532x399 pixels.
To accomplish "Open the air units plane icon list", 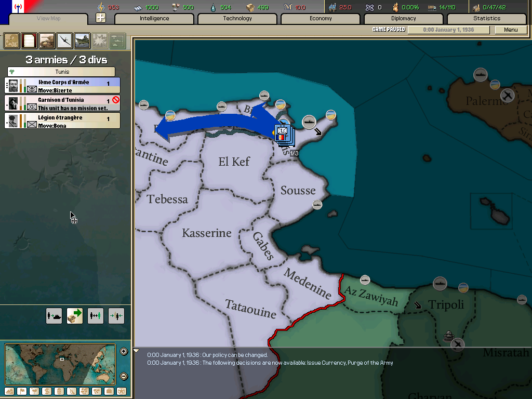I will click(64, 40).
